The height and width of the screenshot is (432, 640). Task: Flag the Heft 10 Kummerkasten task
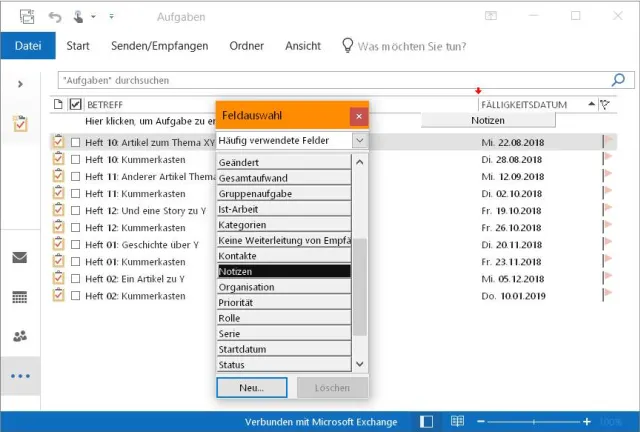click(606, 159)
